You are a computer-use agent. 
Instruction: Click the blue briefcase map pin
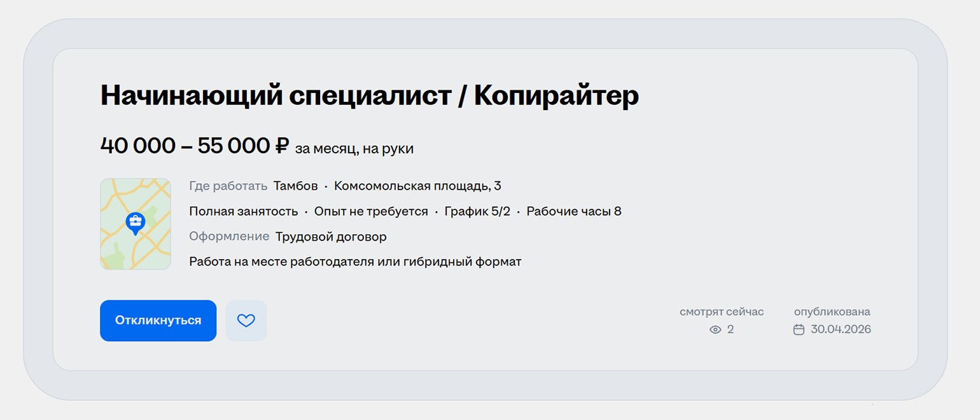[135, 223]
